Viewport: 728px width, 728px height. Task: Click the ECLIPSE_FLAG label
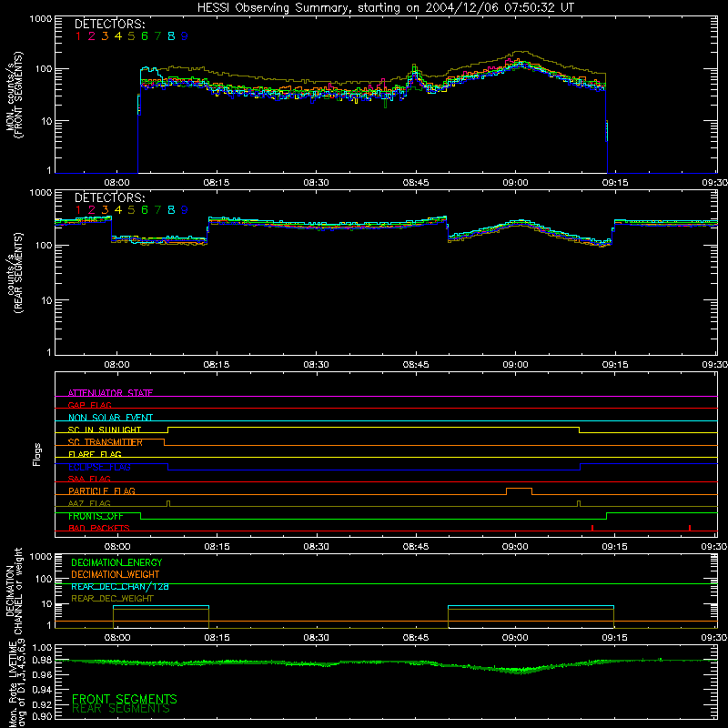(x=99, y=467)
